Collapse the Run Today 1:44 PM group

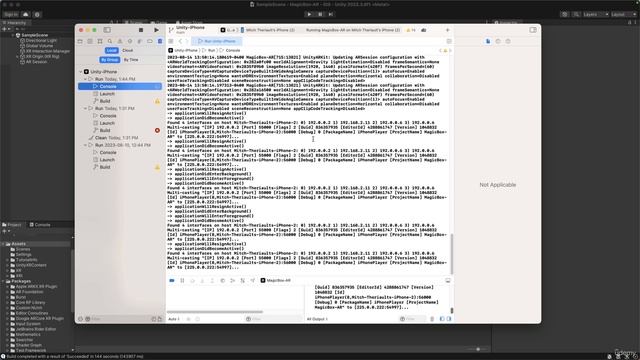(85, 79)
